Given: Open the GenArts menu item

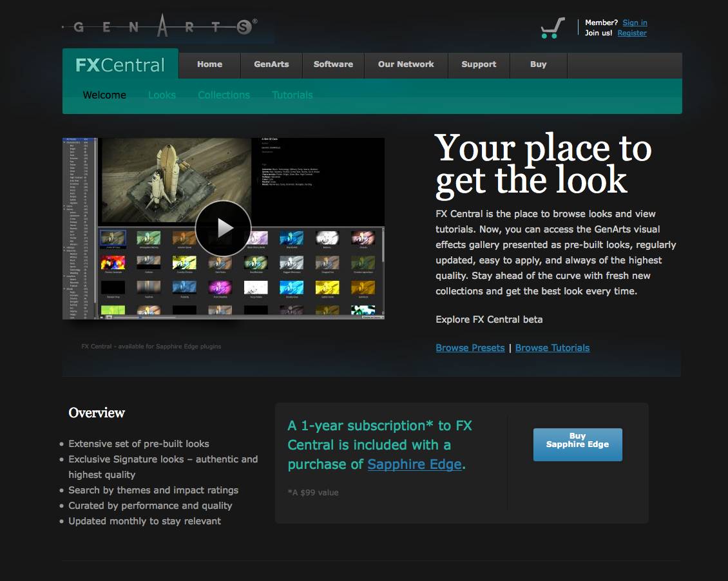Looking at the screenshot, I should click(x=271, y=64).
